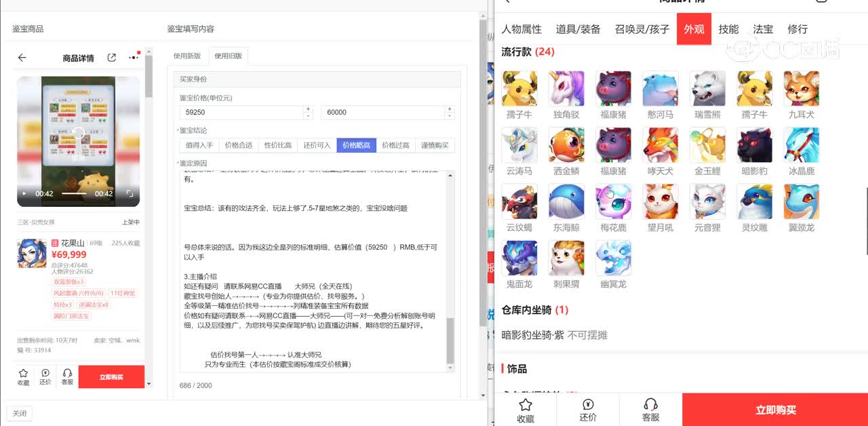Switch to the 使用旧版 tab
The image size is (868, 426).
pyautogui.click(x=229, y=56)
